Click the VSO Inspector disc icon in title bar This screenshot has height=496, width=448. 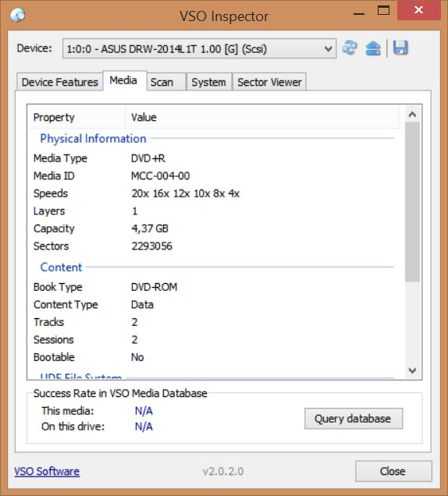[17, 15]
